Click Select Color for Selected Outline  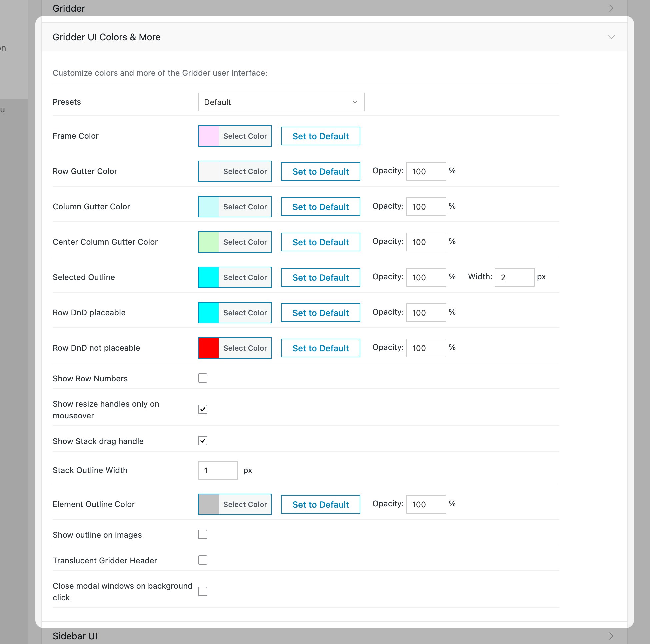click(245, 277)
